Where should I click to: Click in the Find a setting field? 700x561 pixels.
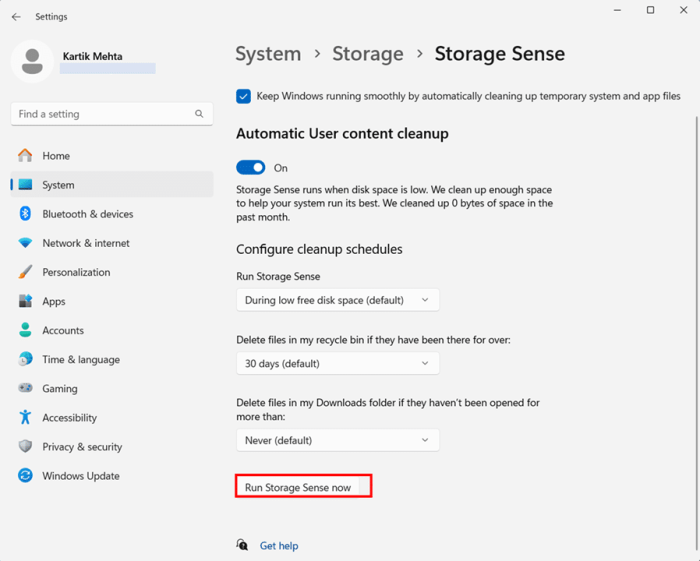(x=112, y=114)
